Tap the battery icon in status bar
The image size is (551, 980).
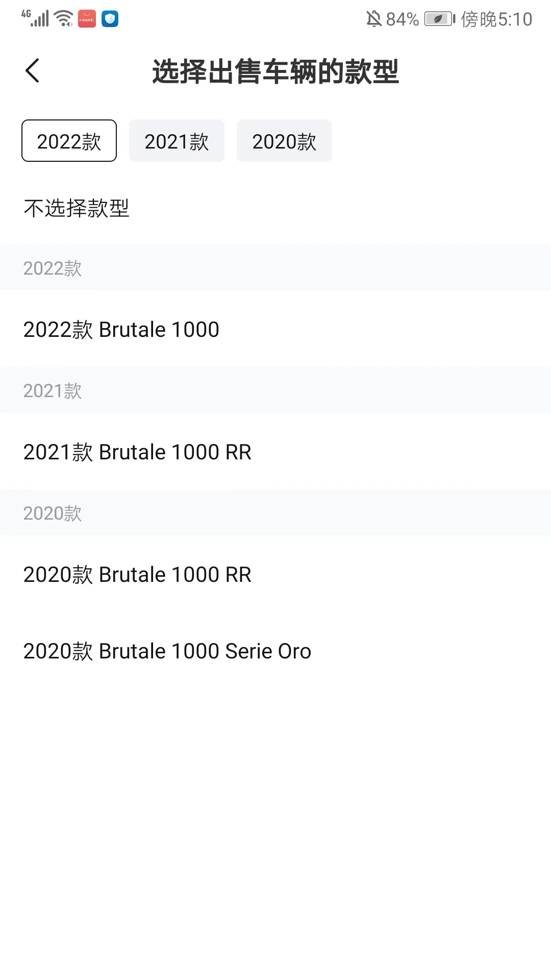click(x=439, y=19)
